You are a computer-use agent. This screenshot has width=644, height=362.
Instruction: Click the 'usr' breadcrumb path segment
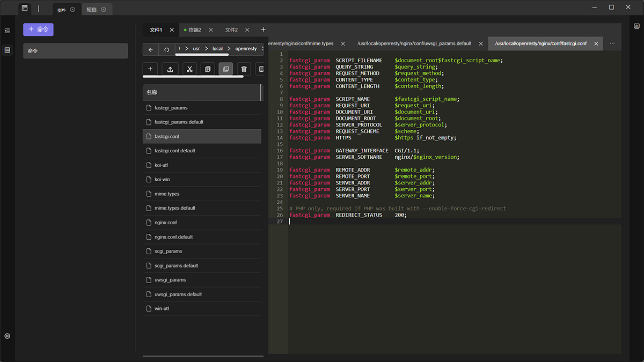[x=196, y=49]
